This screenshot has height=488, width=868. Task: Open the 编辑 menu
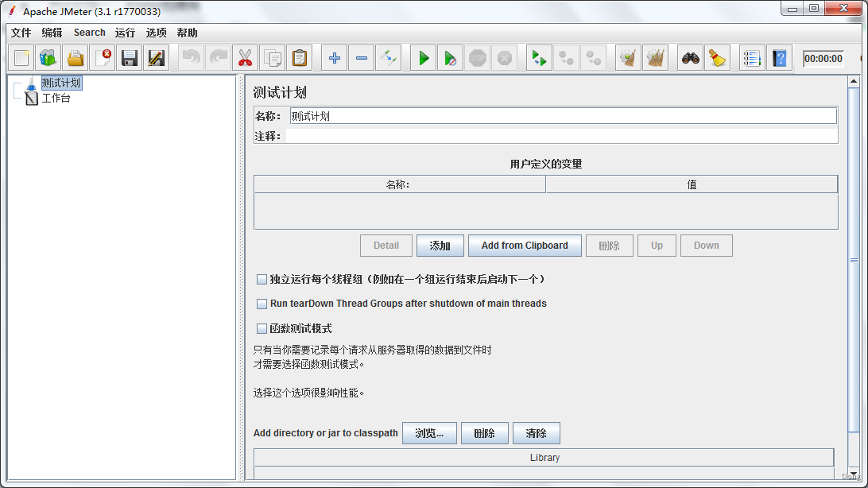point(52,33)
